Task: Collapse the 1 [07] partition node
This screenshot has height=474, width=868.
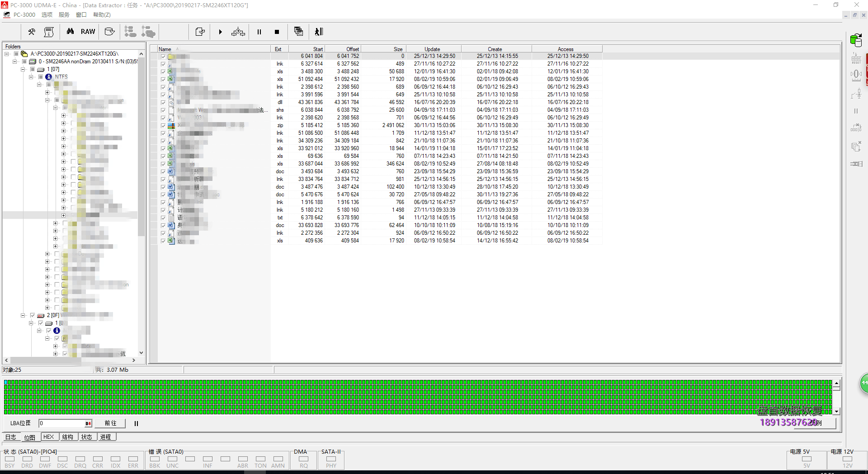Action: pyautogui.click(x=23, y=69)
